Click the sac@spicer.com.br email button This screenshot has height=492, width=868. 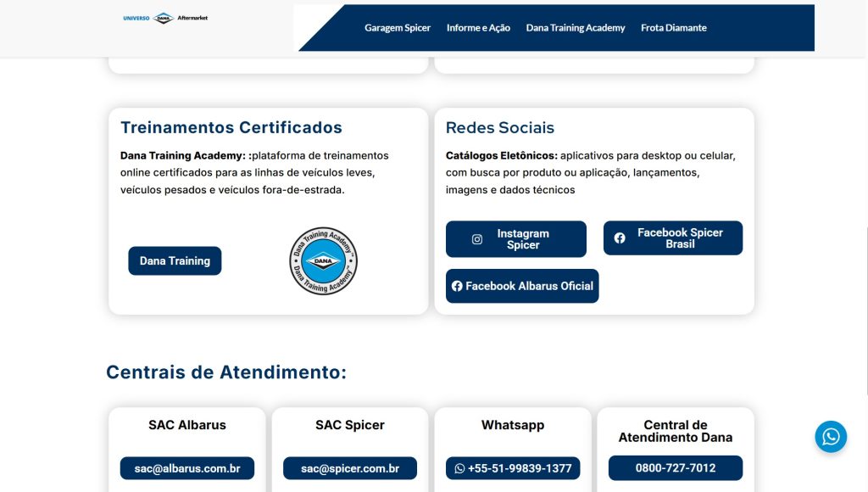[350, 468]
